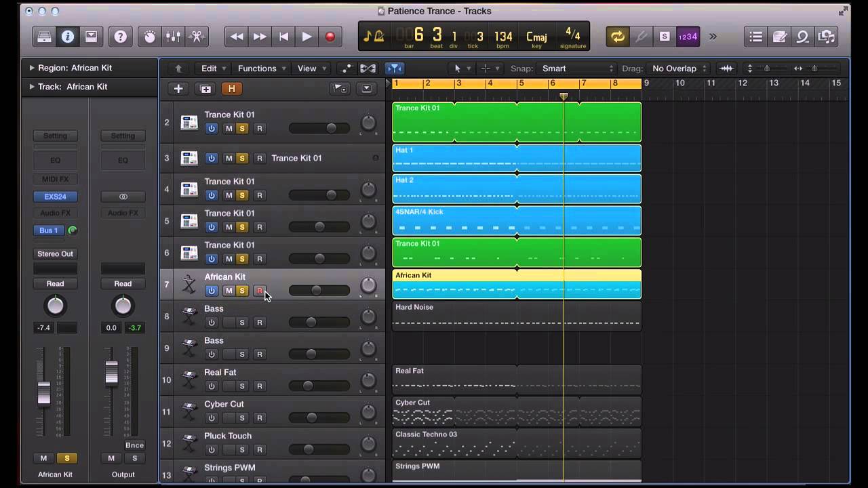Screen dimensions: 868x488
Task: Click Setting button on African Kit strip
Action: coord(56,136)
